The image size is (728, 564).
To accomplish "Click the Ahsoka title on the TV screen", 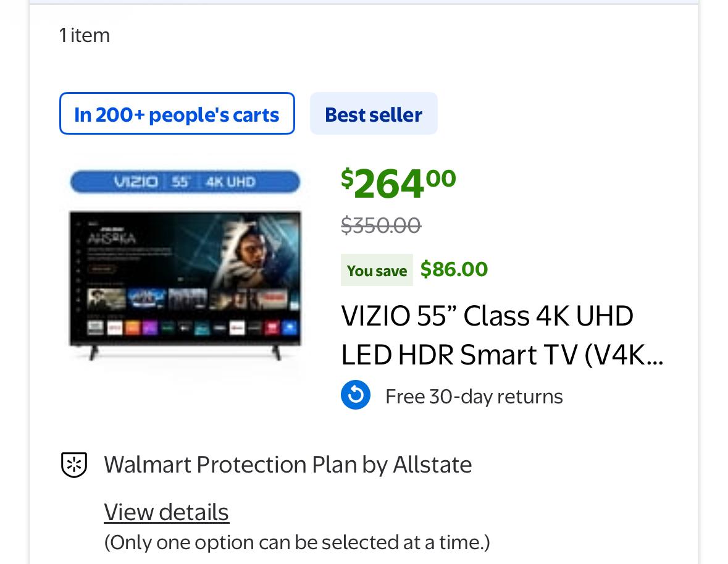I will [111, 238].
